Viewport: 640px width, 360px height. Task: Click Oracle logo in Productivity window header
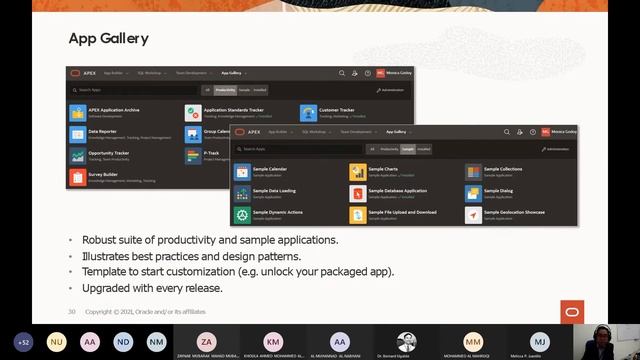click(x=76, y=73)
